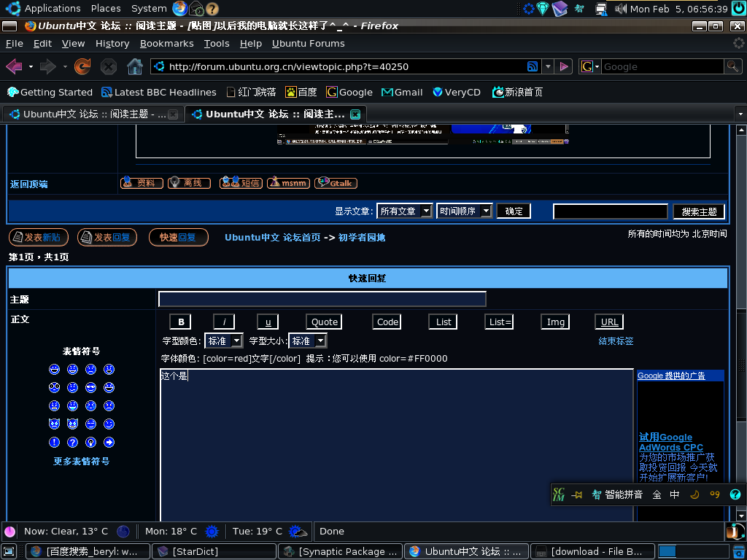Click the Go arrow beside the address bar
The width and height of the screenshot is (747, 560).
[x=564, y=66]
